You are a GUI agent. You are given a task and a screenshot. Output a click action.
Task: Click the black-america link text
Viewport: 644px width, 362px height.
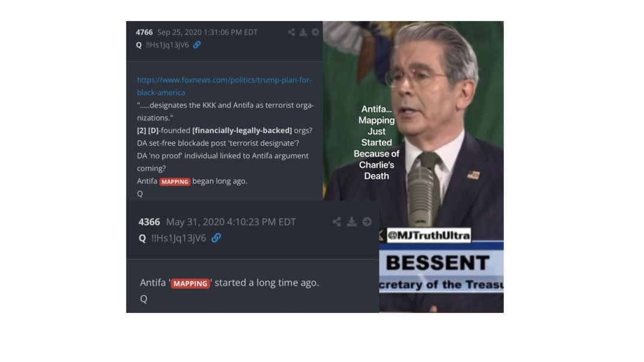pyautogui.click(x=161, y=92)
